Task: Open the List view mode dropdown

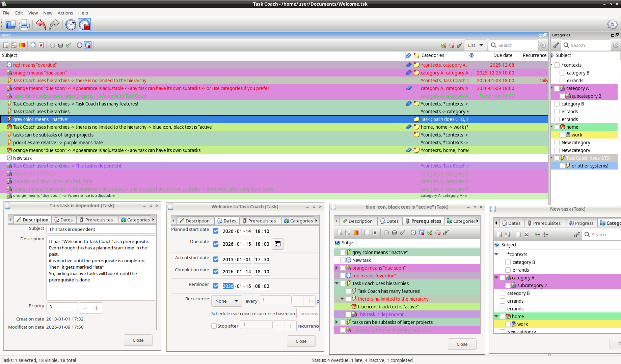Action: 476,45
